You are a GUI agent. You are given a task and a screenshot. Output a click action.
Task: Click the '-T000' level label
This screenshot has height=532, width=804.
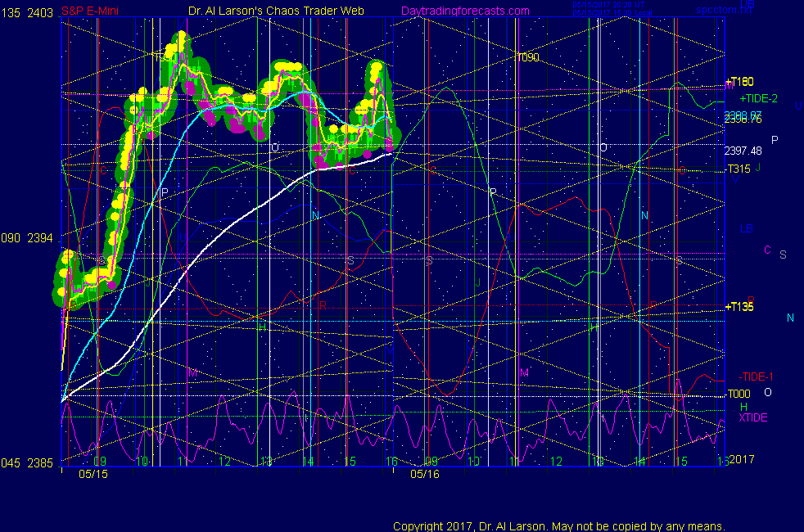click(738, 394)
